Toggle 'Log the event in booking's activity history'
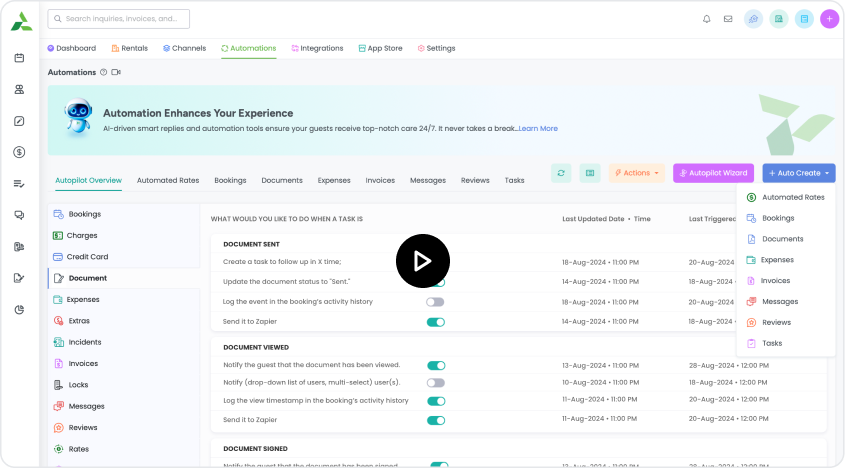 pyautogui.click(x=435, y=301)
